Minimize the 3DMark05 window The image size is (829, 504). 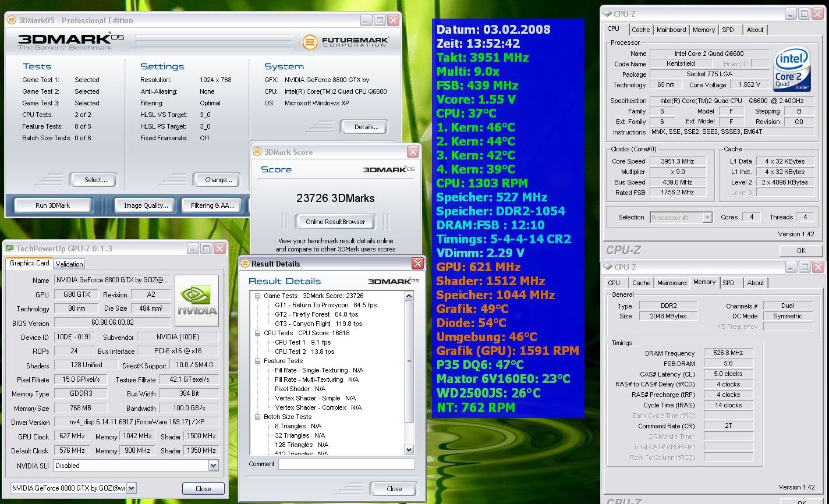tap(366, 20)
